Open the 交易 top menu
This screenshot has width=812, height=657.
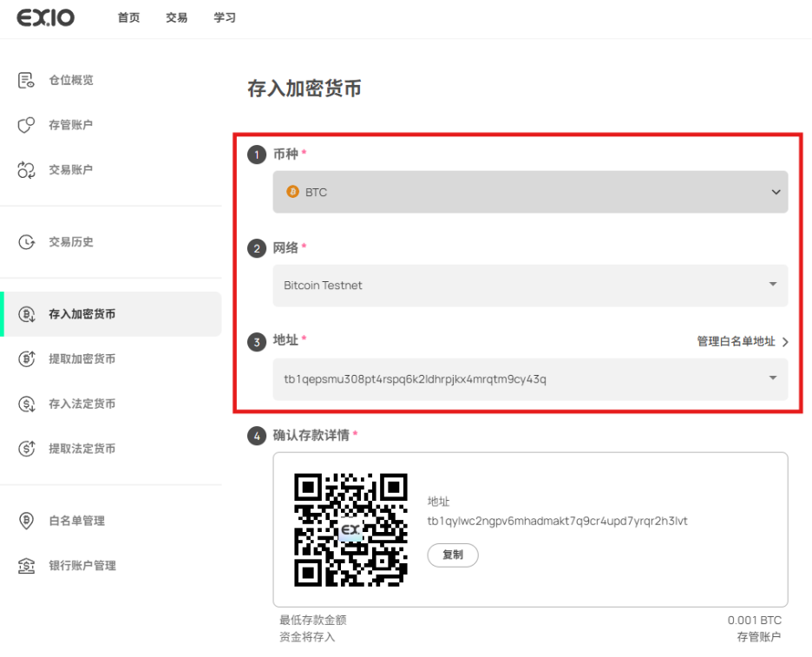pyautogui.click(x=177, y=17)
